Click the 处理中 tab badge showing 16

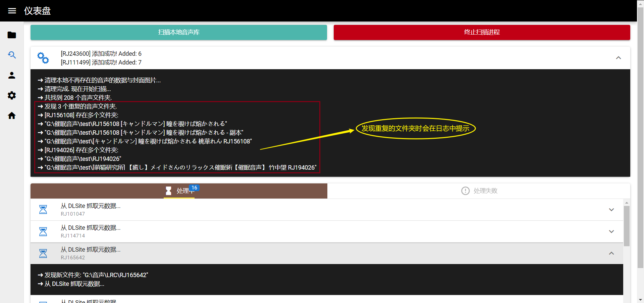click(x=195, y=188)
